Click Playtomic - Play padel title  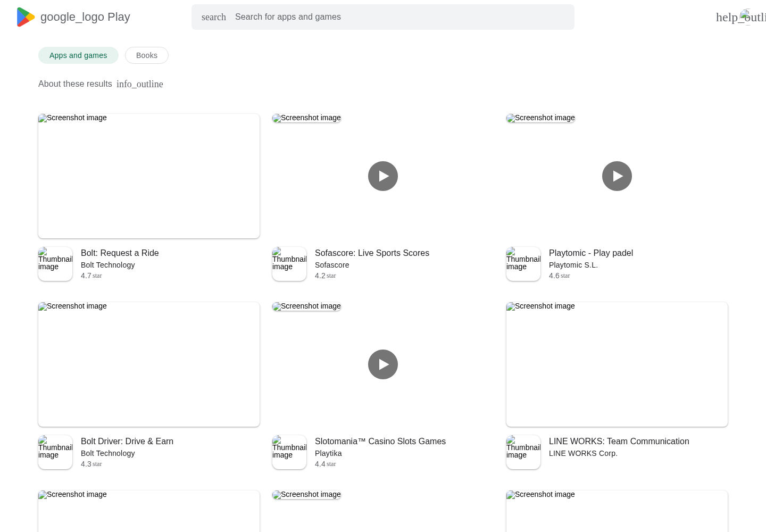pyautogui.click(x=591, y=253)
